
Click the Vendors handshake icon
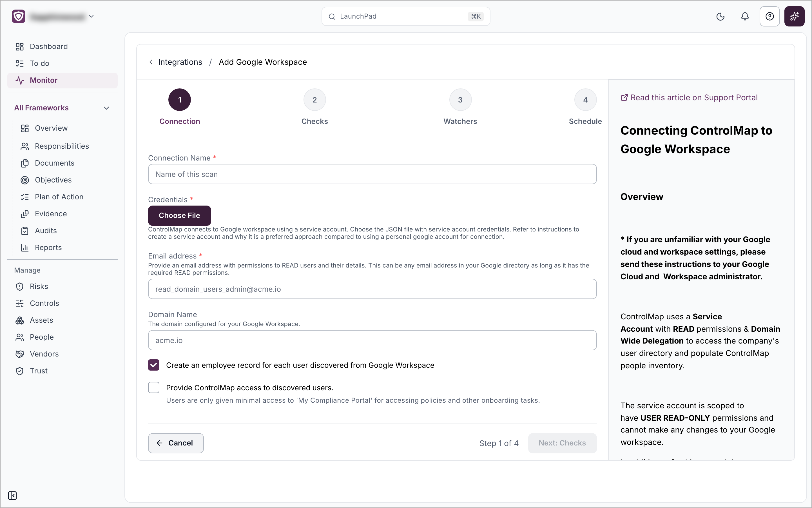[20, 354]
